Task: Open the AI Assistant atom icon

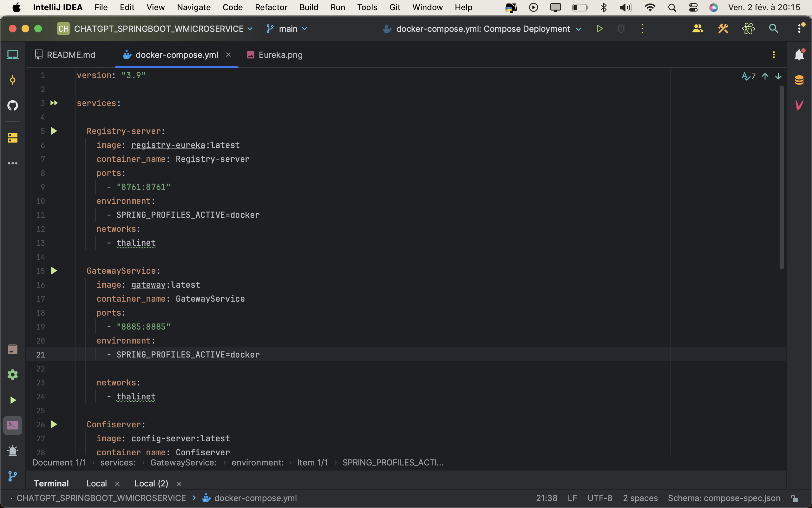Action: (x=748, y=29)
